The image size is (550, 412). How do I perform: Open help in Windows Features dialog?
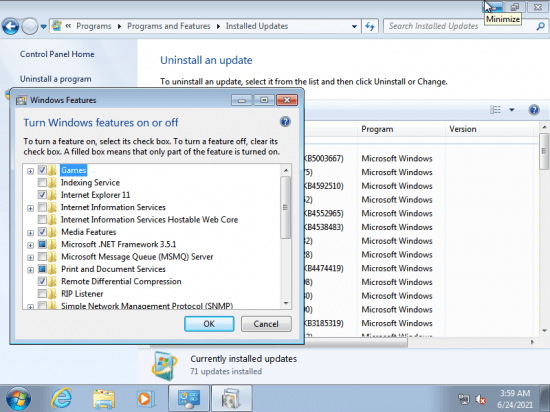pos(285,122)
